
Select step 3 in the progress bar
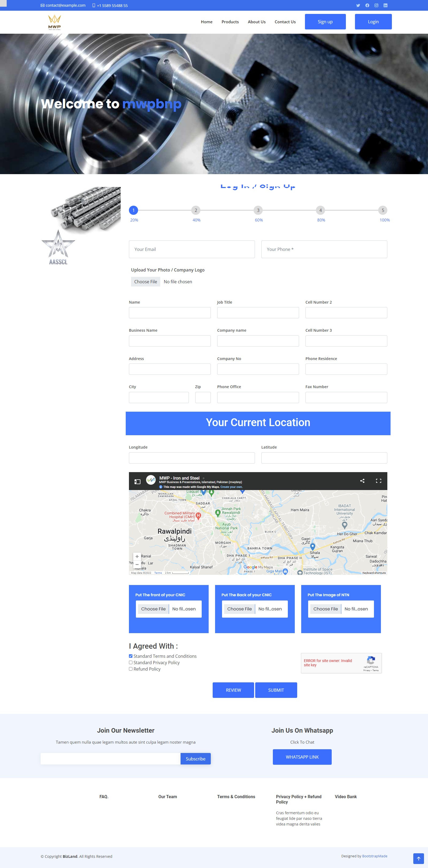pyautogui.click(x=258, y=210)
